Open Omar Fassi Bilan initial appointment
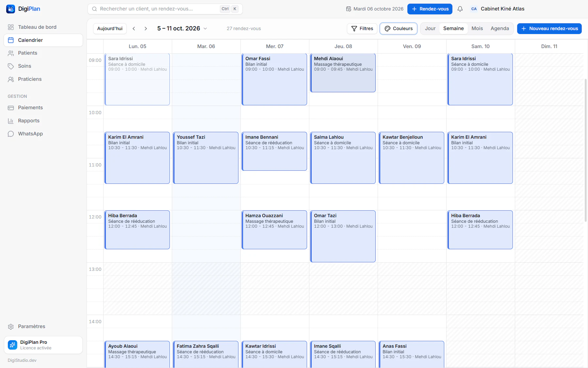Image resolution: width=588 pixels, height=368 pixels. tap(274, 79)
